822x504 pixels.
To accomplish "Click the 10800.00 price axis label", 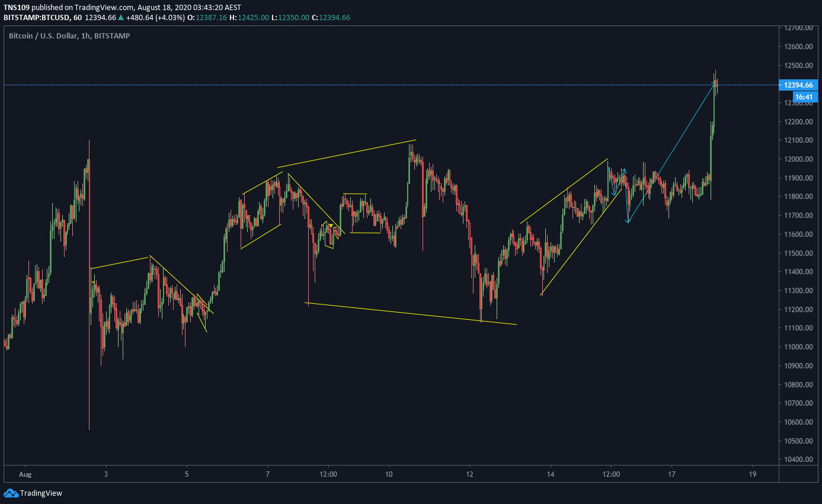I will point(799,385).
